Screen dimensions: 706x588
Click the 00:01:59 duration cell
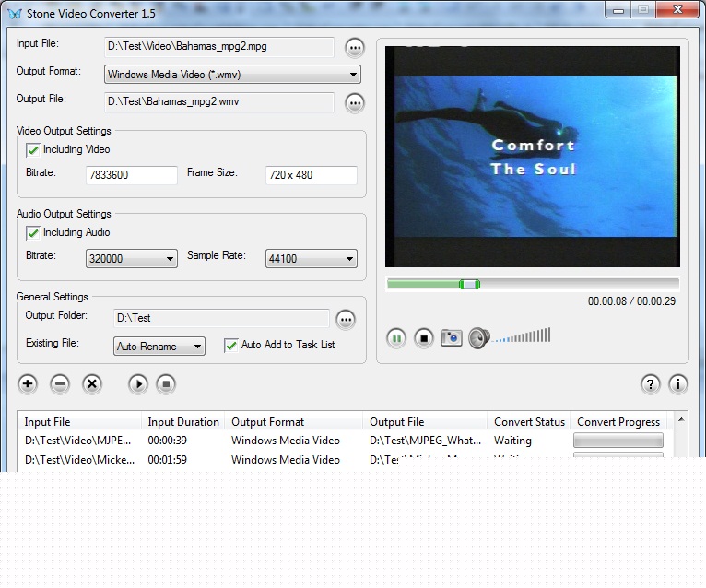[168, 460]
